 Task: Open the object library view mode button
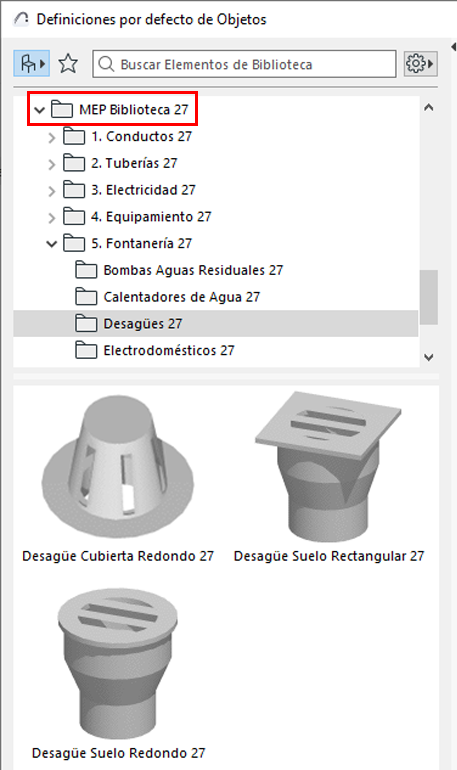click(x=31, y=63)
